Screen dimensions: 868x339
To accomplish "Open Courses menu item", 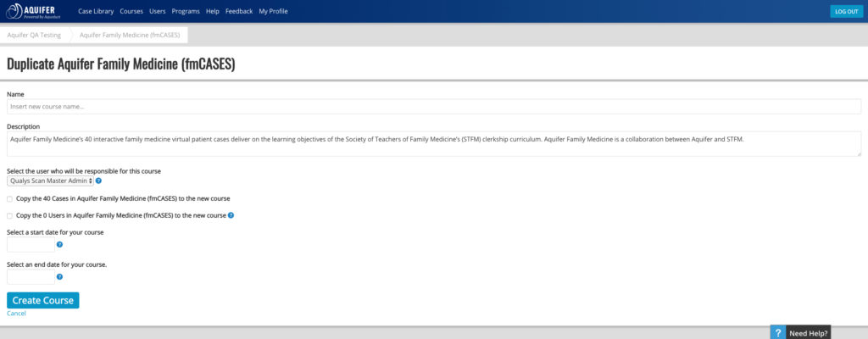I will (x=131, y=11).
